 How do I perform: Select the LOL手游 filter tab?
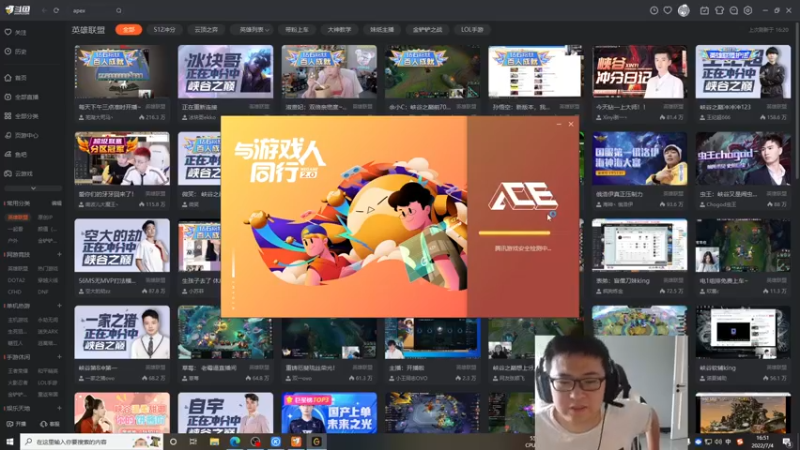tap(472, 30)
